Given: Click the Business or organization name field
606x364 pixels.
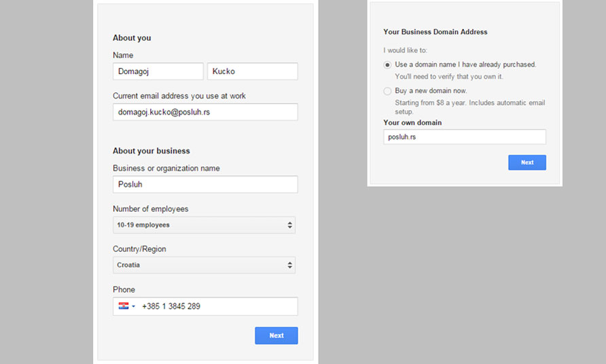Looking at the screenshot, I should click(x=205, y=184).
